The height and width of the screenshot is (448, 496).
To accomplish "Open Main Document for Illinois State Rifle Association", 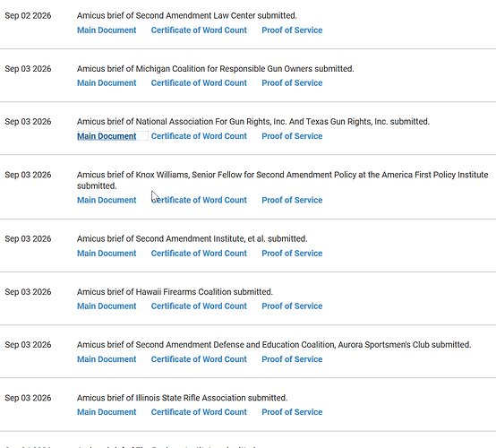I will coord(107,412).
